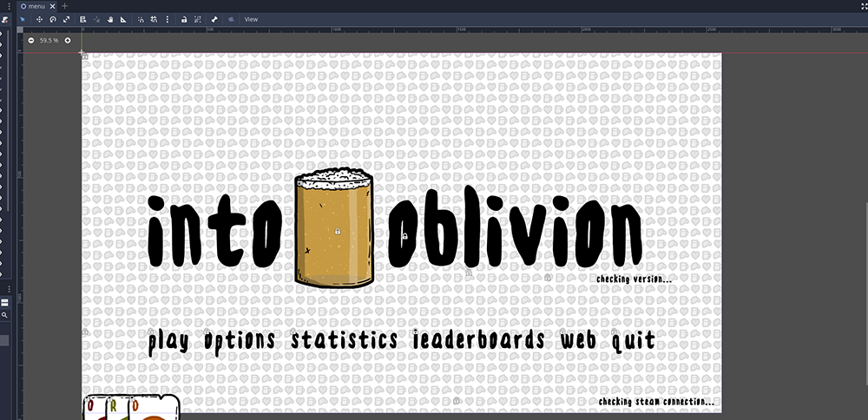Click the playing cards sprite at bottom left

coord(132,407)
